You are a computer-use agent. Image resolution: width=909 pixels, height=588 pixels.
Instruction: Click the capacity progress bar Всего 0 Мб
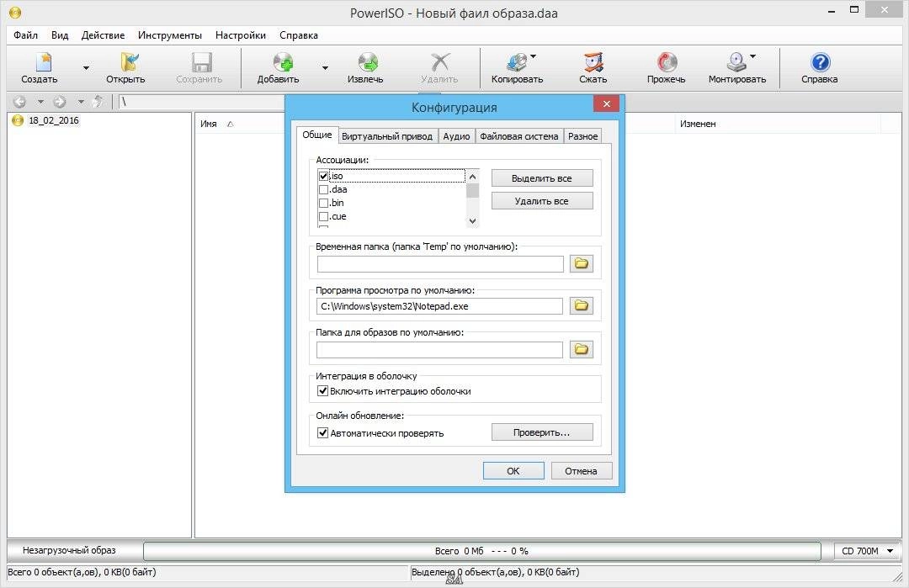point(481,551)
